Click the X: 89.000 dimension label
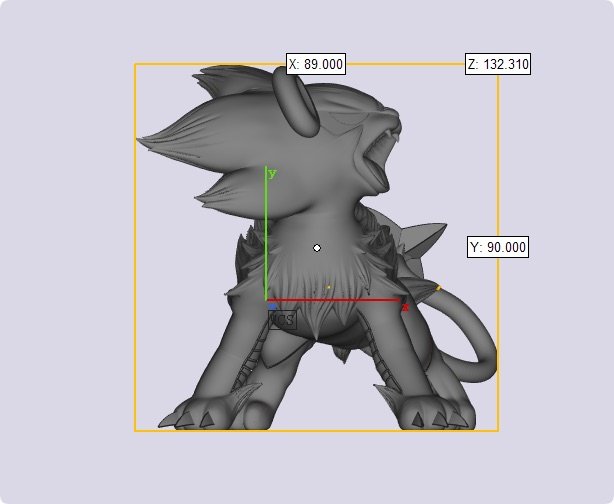 click(x=316, y=64)
